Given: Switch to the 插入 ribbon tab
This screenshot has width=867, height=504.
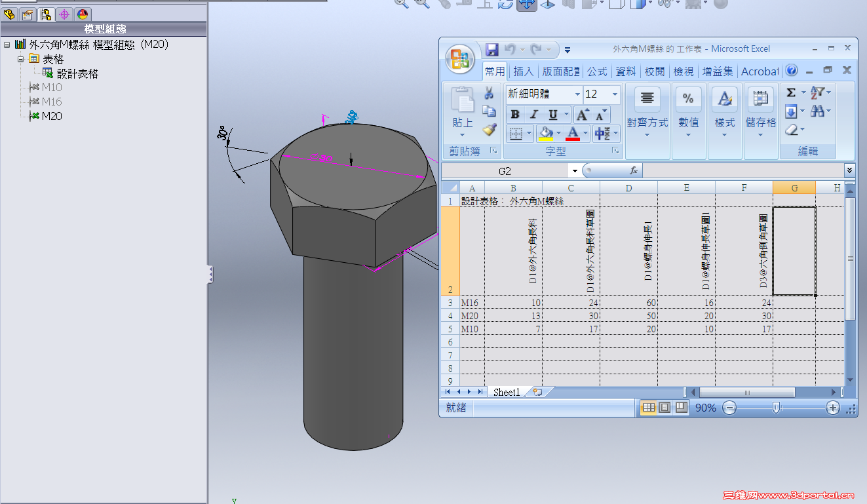Looking at the screenshot, I should tap(523, 71).
